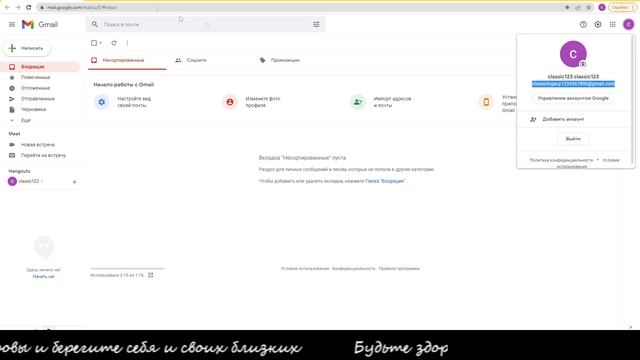The image size is (640, 360).
Task: Open the classic123 Hangouts status dropdown
Action: pos(42,181)
